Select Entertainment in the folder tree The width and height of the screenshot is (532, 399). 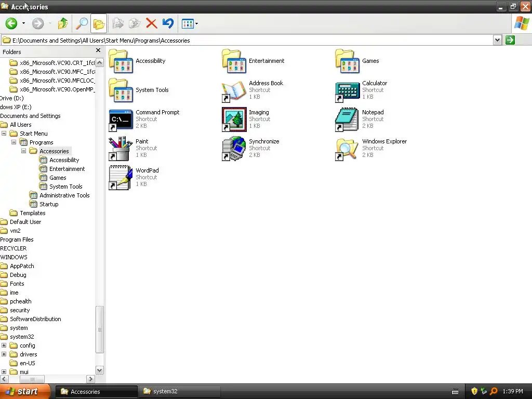(x=67, y=169)
